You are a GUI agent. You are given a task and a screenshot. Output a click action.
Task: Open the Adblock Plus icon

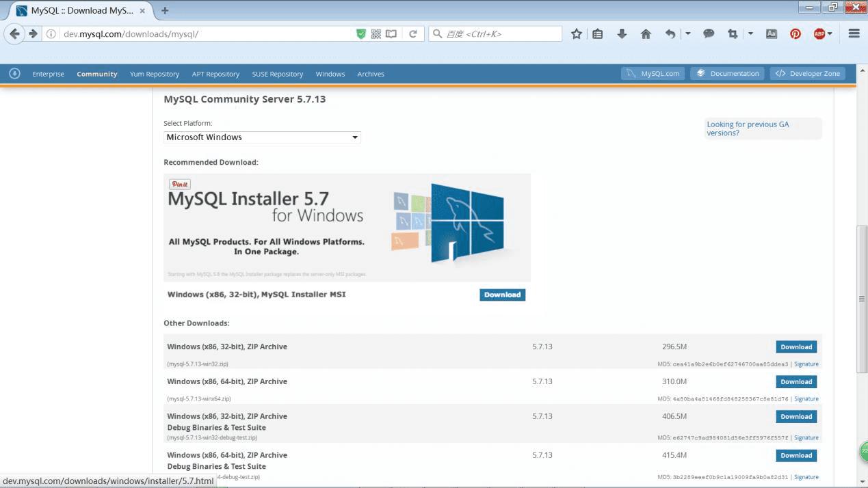pyautogui.click(x=818, y=33)
